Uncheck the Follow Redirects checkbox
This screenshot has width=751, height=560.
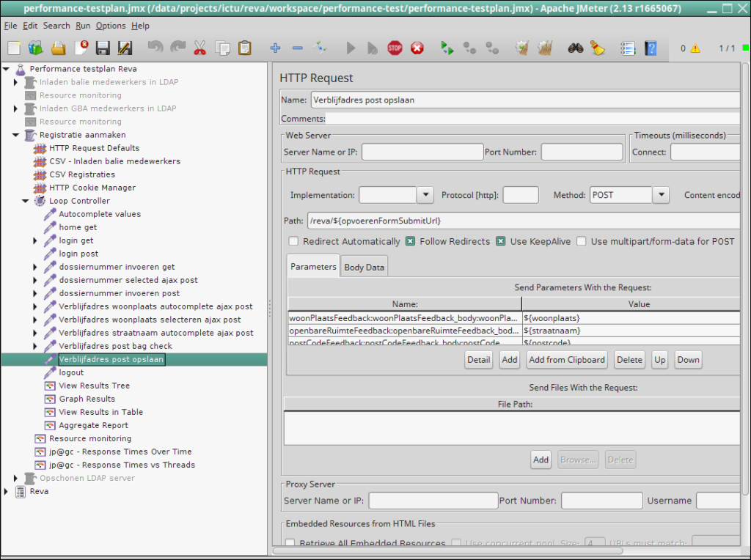point(411,241)
